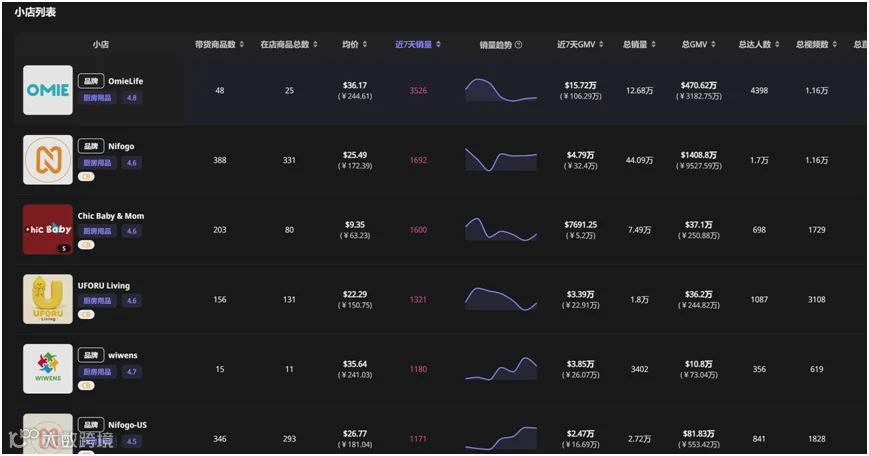Click the 4.8 rating tag for OmieLife
This screenshot has width=869, height=456.
point(131,98)
